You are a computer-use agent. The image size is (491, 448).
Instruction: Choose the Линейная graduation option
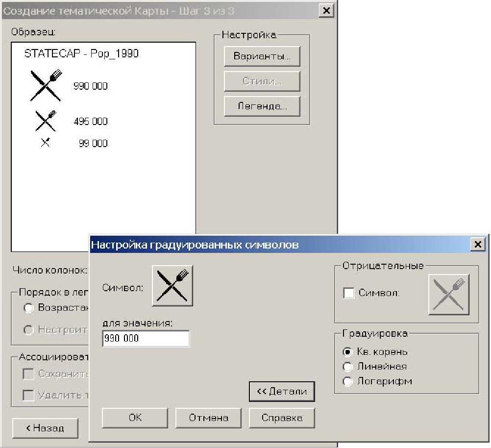pos(348,367)
